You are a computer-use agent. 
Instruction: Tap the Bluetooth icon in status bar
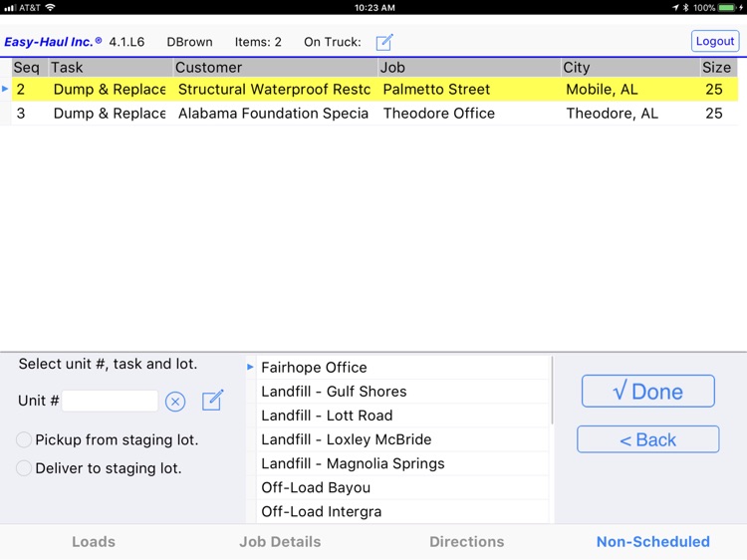[685, 8]
